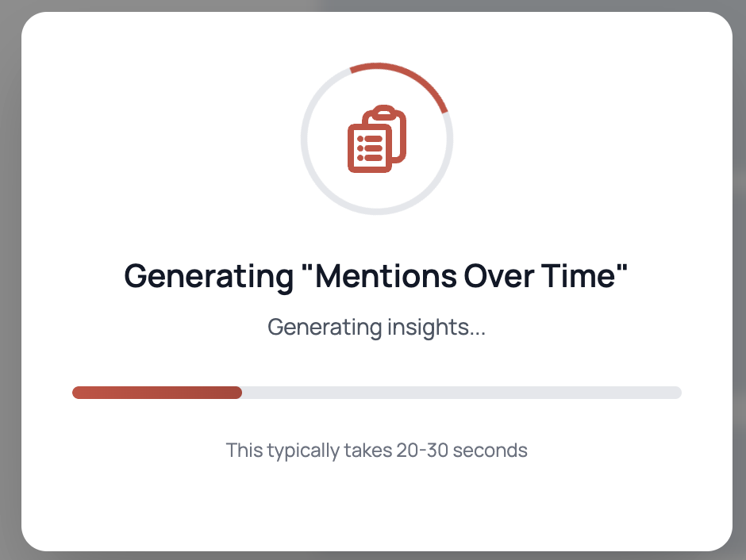Click the clipboard report icon
The height and width of the screenshot is (560, 746).
point(377,139)
